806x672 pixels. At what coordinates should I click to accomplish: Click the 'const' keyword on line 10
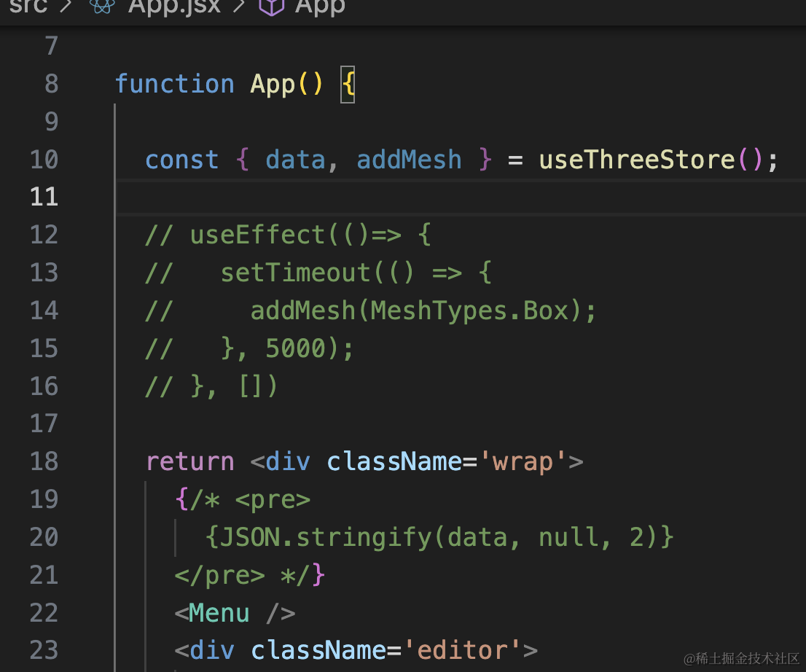click(182, 160)
